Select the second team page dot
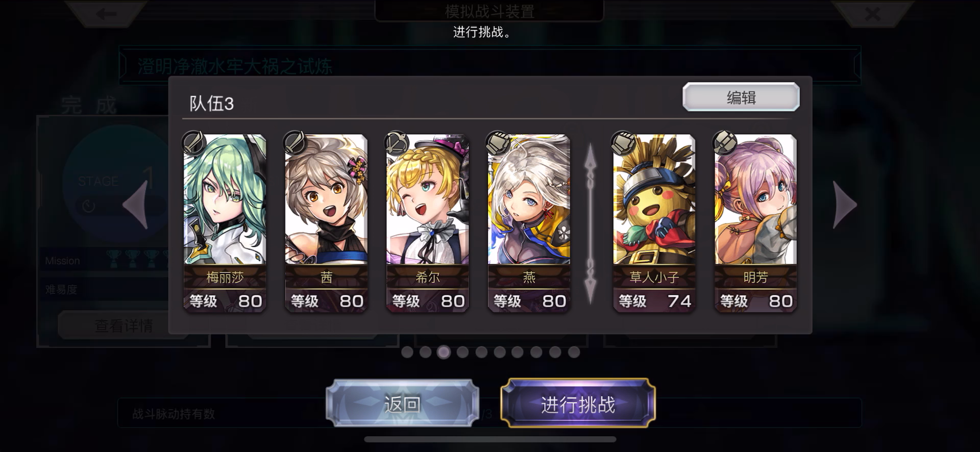This screenshot has height=452, width=980. [x=426, y=352]
